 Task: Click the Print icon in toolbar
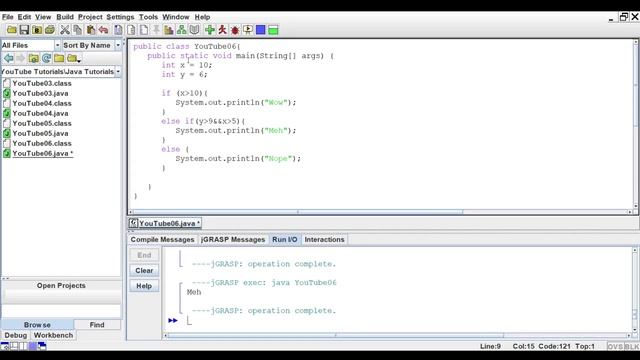tap(50, 30)
